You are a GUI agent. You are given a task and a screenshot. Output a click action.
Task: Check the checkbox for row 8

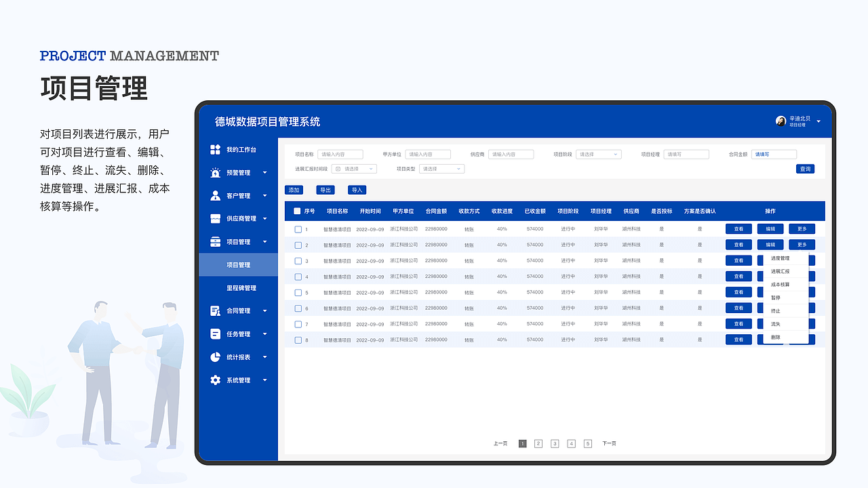point(298,340)
